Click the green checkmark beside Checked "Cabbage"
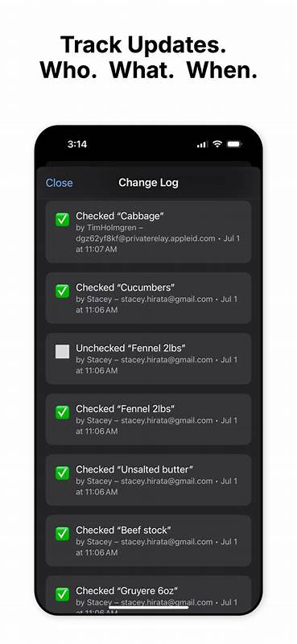The width and height of the screenshot is (297, 644). (63, 220)
